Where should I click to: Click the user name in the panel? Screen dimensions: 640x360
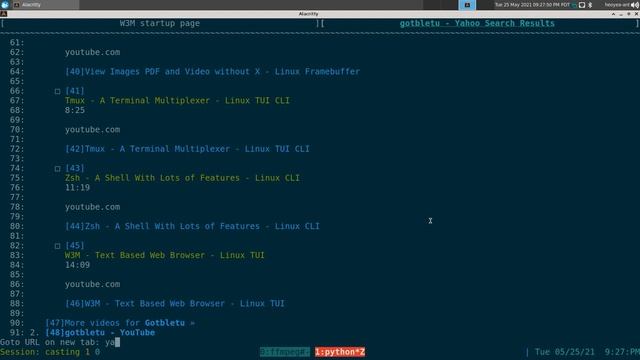click(x=617, y=5)
